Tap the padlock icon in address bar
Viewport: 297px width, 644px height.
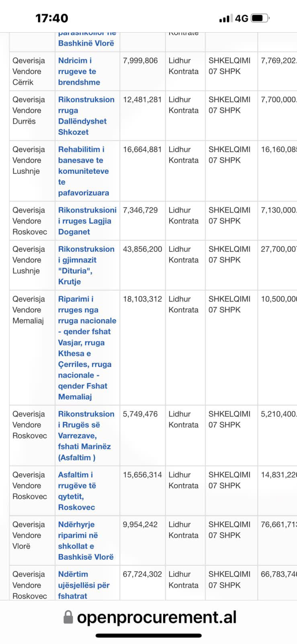[x=68, y=617]
